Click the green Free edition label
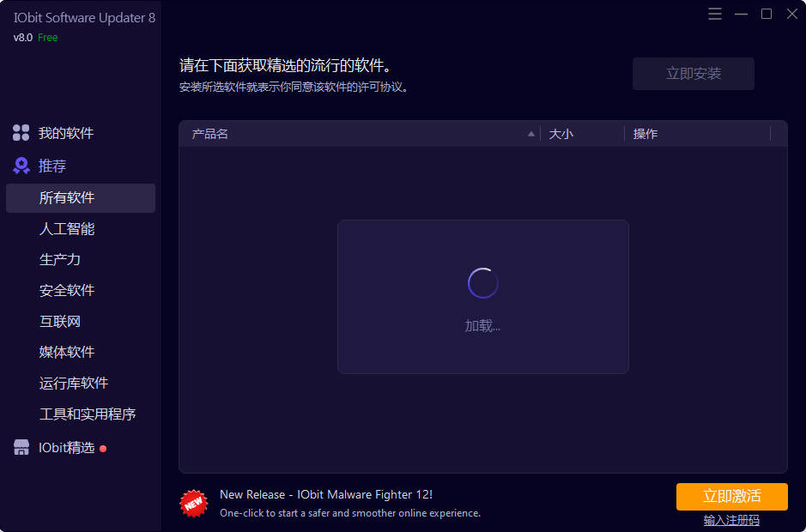Screen dimensions: 806x532 [x=48, y=38]
